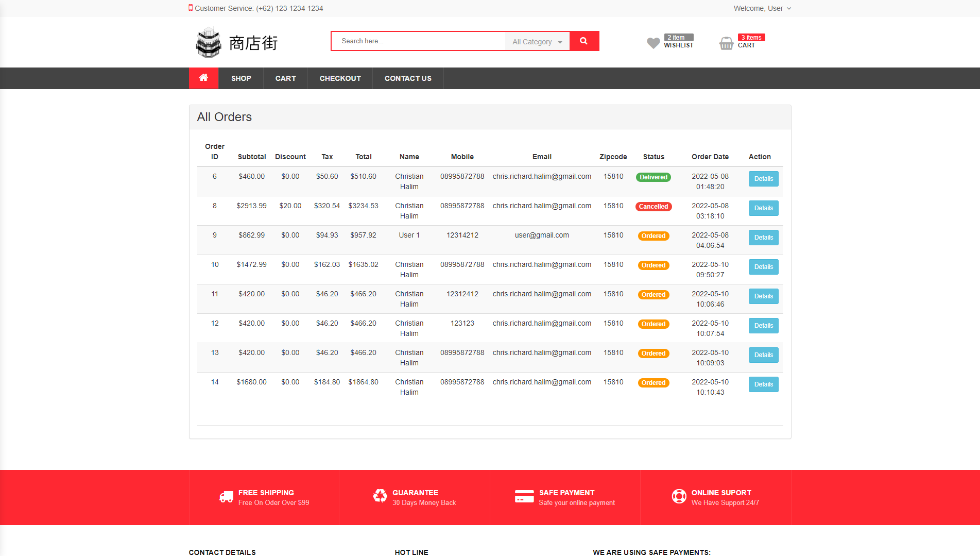Open the wishlist heart icon
The width and height of the screenshot is (980, 556).
(x=653, y=43)
